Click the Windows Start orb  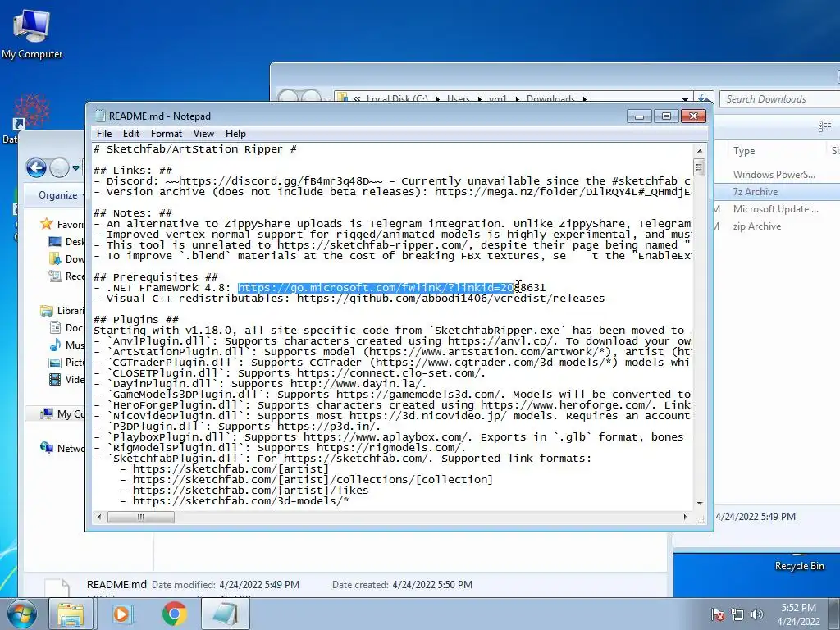[21, 614]
